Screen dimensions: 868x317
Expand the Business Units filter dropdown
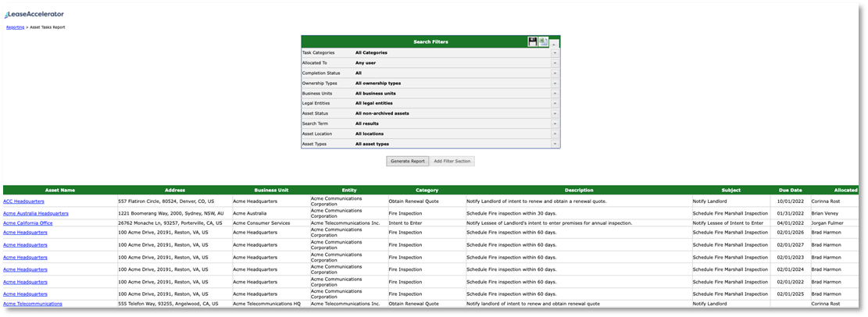[x=555, y=93]
